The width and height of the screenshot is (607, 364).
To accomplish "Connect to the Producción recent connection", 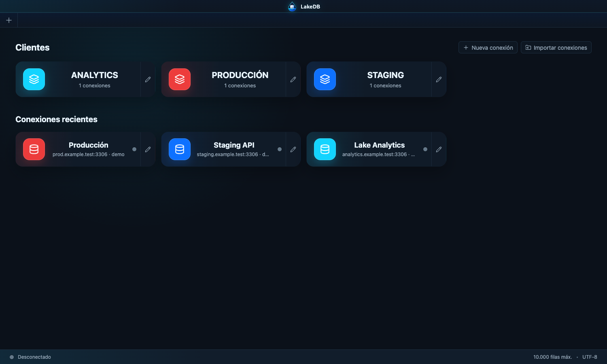I will [78, 149].
